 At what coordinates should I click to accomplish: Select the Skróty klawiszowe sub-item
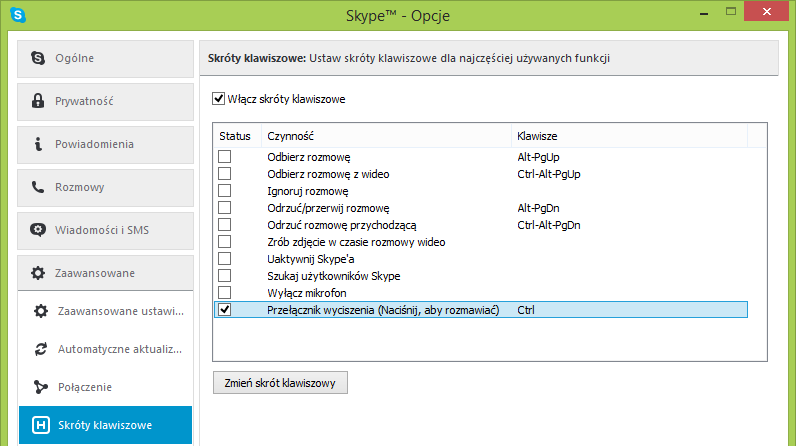click(x=106, y=425)
